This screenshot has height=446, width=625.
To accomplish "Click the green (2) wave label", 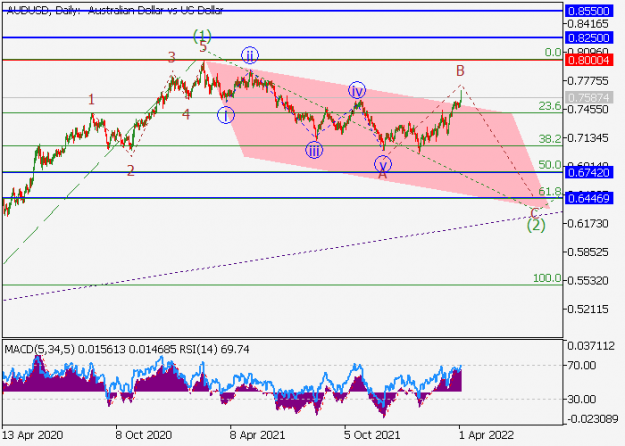I will [x=536, y=226].
